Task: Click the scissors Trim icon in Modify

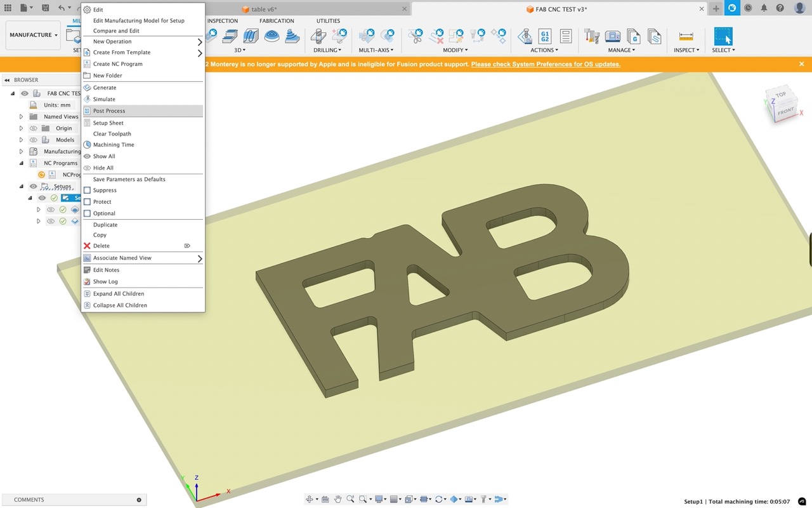Action: click(x=416, y=36)
